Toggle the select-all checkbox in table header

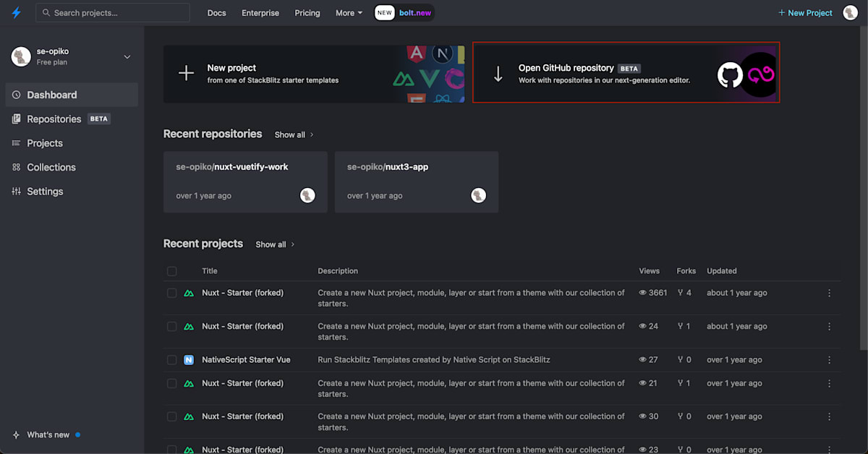point(171,271)
